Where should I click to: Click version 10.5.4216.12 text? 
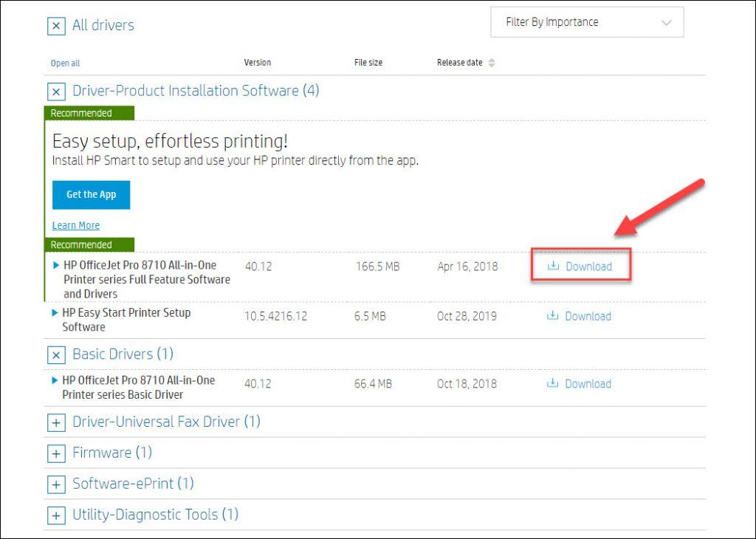[x=276, y=316]
